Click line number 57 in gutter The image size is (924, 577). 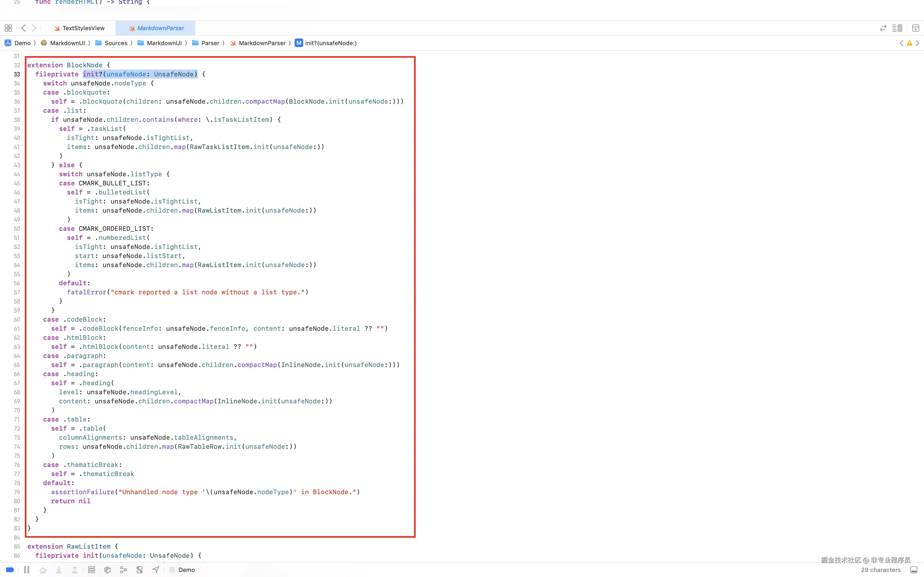click(x=17, y=292)
